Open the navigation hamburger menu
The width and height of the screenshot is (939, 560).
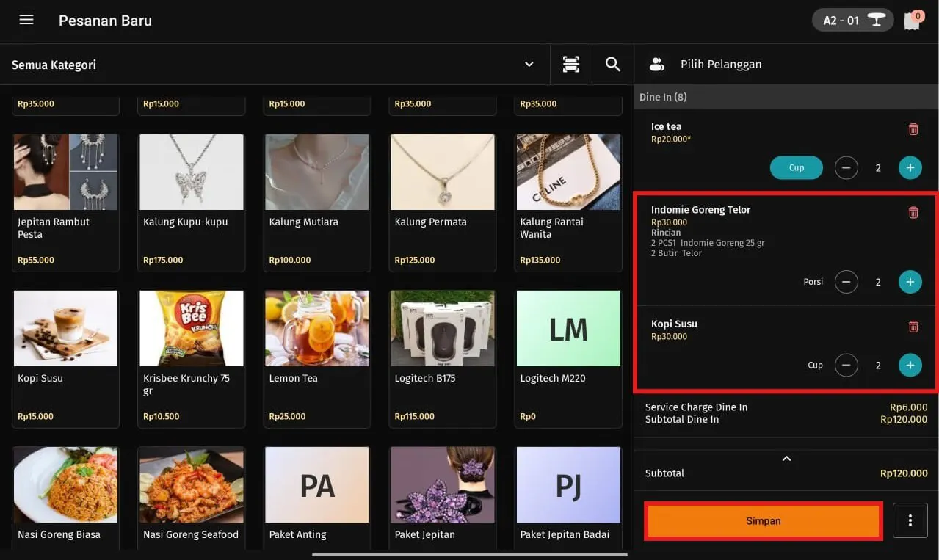(x=26, y=20)
